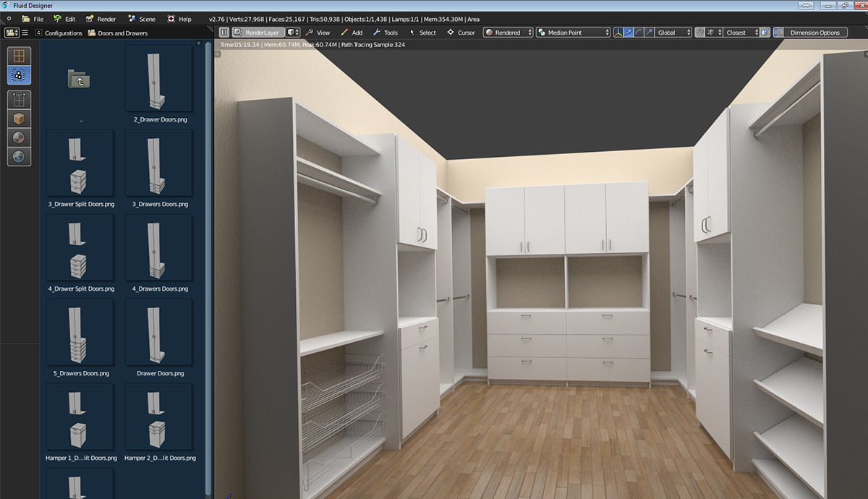Click the Configurations breadcrumb
Viewport: 868px width, 499px height.
(57, 33)
